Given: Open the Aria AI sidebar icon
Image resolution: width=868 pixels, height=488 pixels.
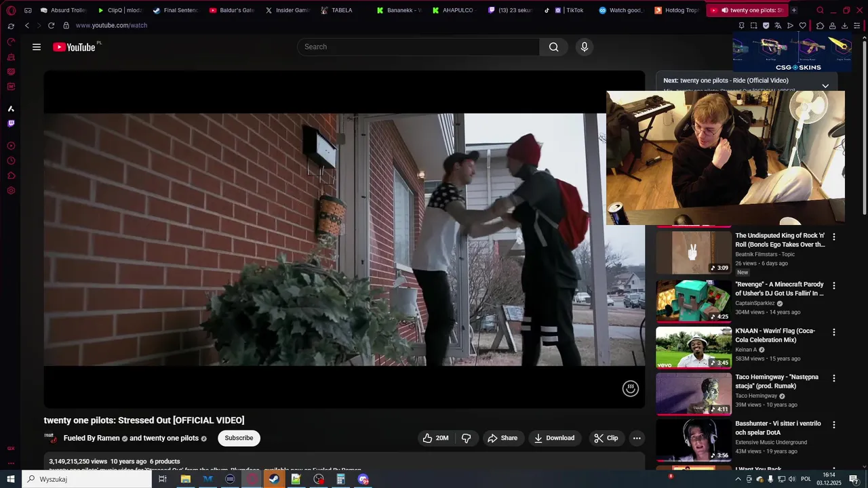Looking at the screenshot, I should (11, 108).
